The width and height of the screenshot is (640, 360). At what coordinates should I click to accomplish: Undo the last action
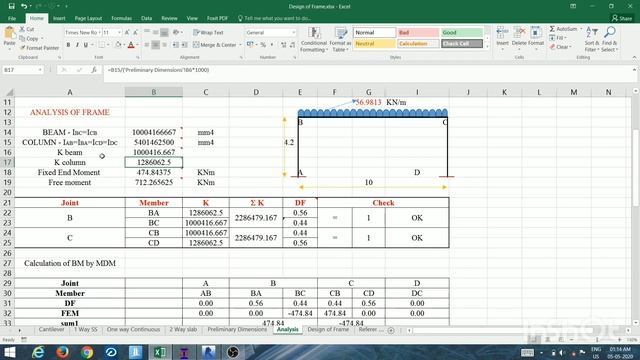coord(24,6)
